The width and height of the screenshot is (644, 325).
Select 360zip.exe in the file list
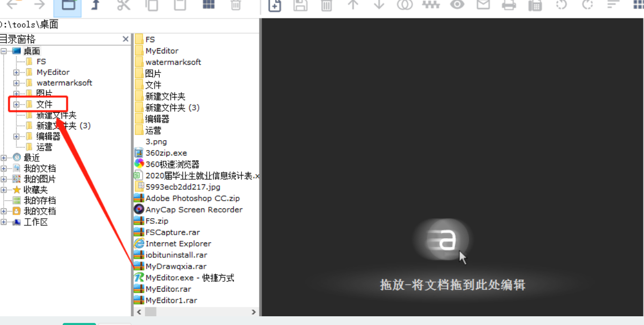(161, 153)
